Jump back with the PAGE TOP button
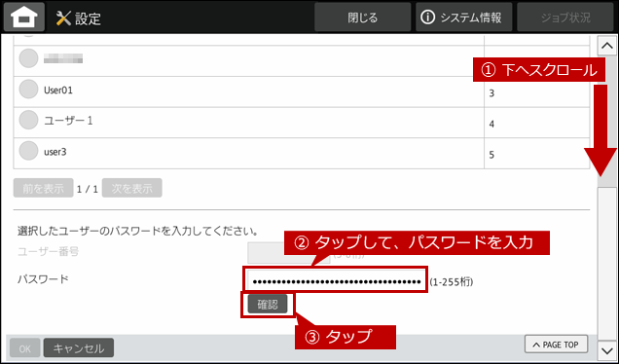The height and width of the screenshot is (364, 619). coord(557,345)
